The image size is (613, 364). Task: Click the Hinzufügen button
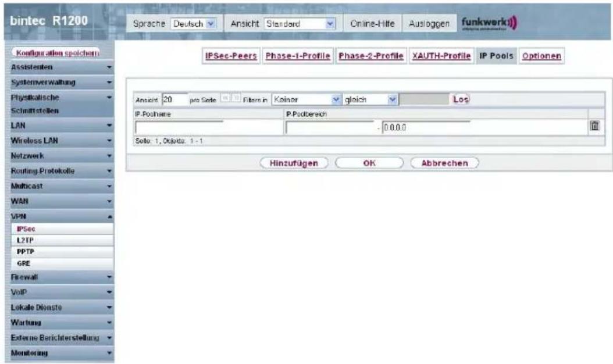pos(294,163)
